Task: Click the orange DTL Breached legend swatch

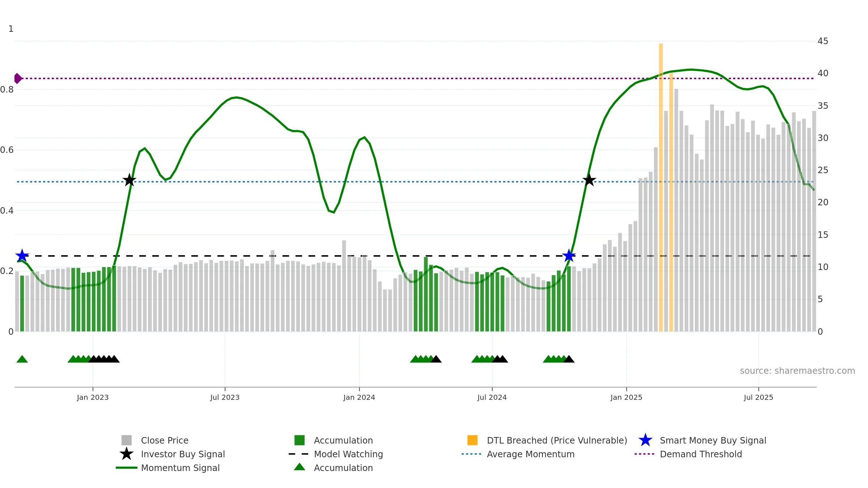Action: click(472, 440)
